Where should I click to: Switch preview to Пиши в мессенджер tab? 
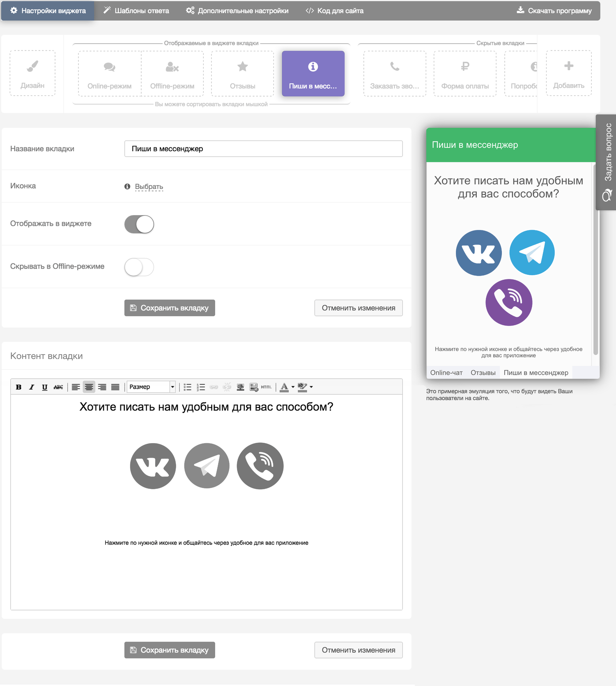[536, 373]
